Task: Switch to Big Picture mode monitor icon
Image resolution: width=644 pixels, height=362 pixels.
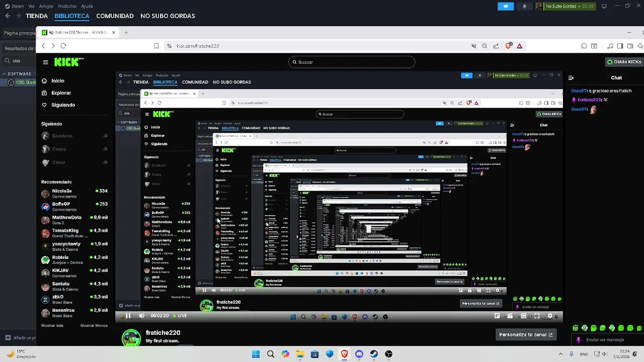Action: (x=604, y=6)
